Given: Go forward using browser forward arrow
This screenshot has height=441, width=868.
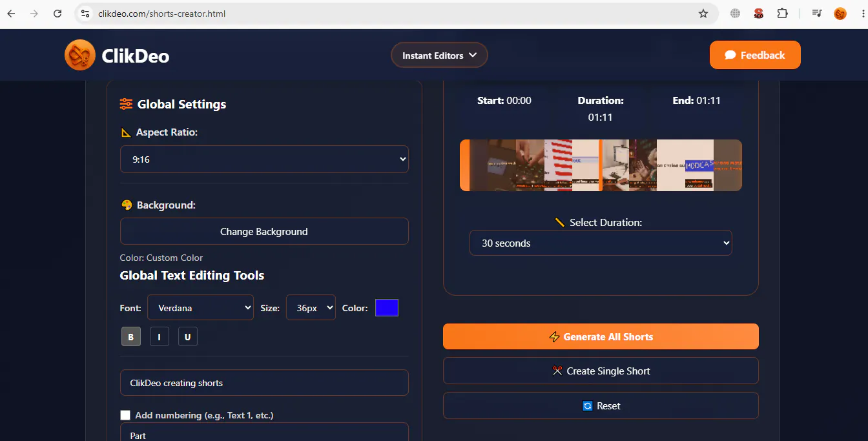Looking at the screenshot, I should 34,14.
